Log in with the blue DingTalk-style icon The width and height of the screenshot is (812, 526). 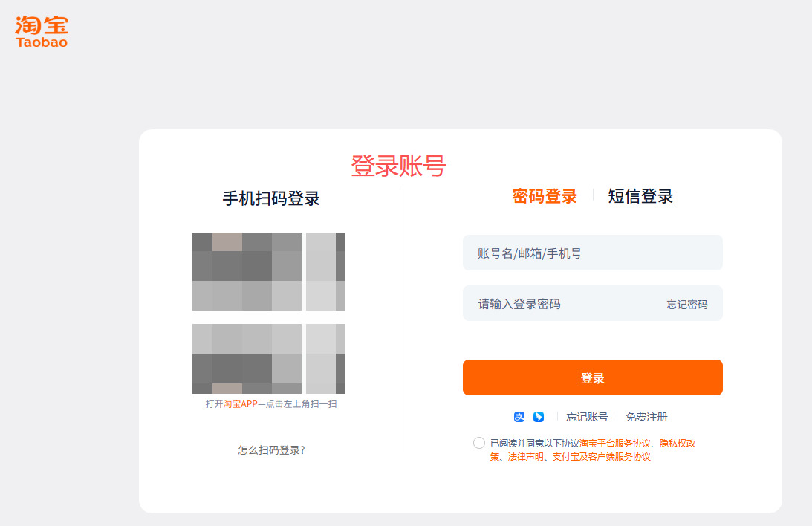(x=539, y=417)
